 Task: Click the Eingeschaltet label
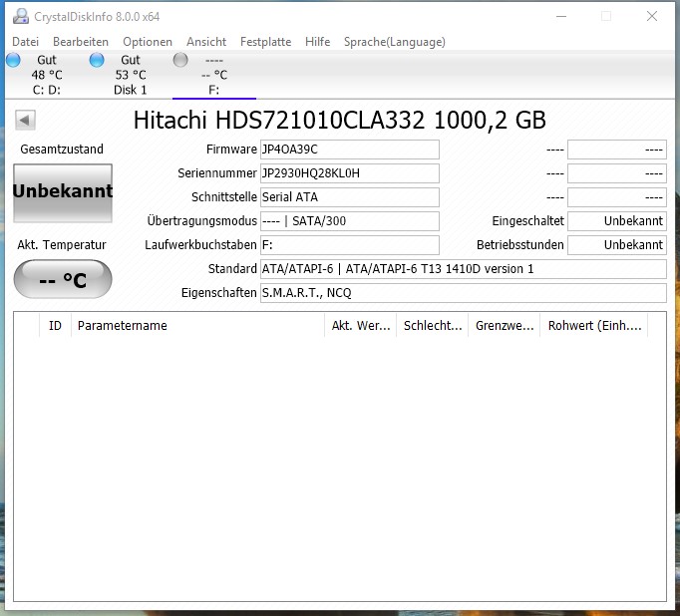pyautogui.click(x=528, y=221)
